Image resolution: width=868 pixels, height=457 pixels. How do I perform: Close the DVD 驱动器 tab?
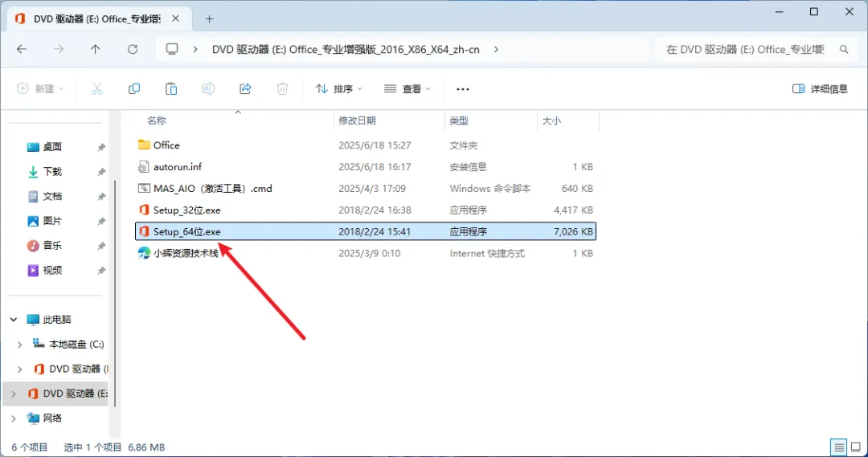pos(175,18)
